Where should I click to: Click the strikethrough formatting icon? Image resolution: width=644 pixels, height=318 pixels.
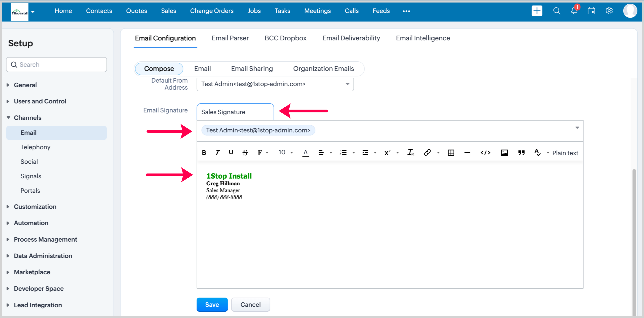245,152
